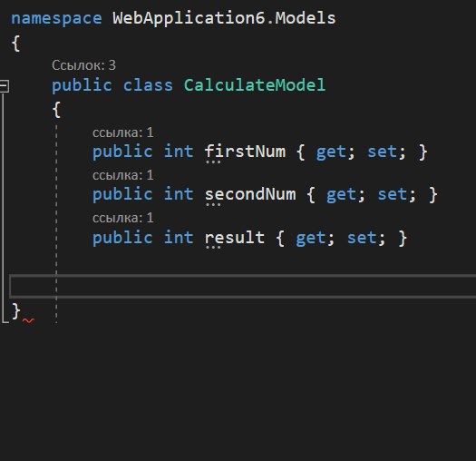Click the 'firstNum' property name
Viewport: 476px width, 461px height.
point(245,152)
